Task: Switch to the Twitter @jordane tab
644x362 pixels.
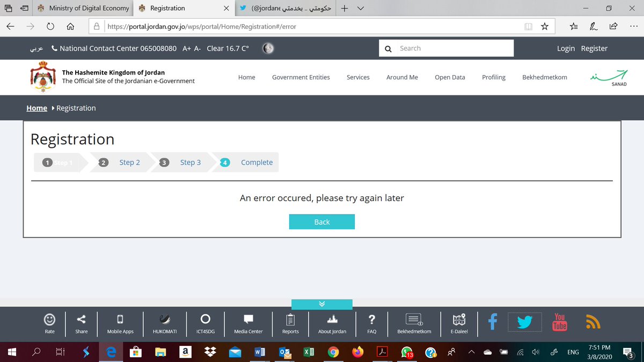Action: tap(284, 8)
